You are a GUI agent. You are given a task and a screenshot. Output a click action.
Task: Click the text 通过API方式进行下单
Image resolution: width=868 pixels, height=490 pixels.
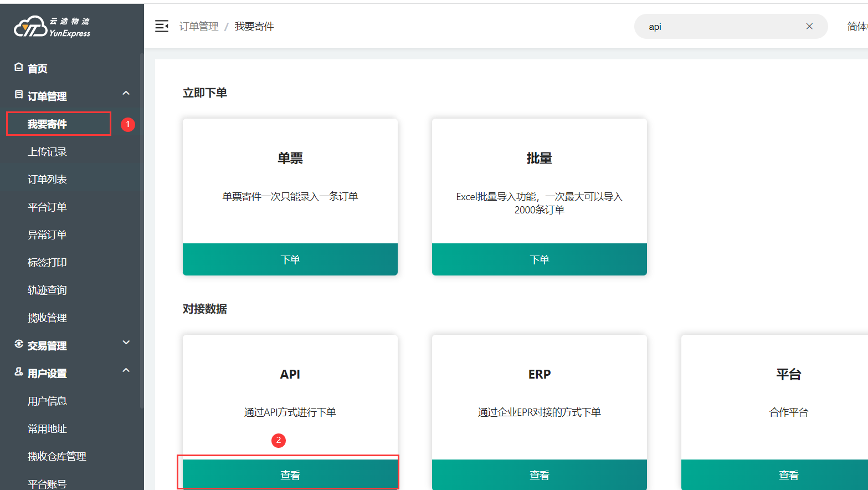290,412
